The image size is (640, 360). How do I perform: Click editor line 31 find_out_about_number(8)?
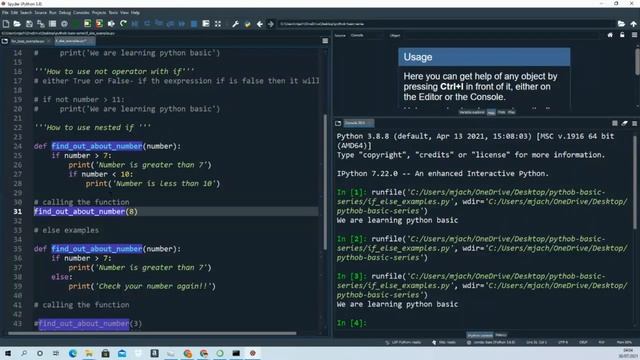click(176, 211)
